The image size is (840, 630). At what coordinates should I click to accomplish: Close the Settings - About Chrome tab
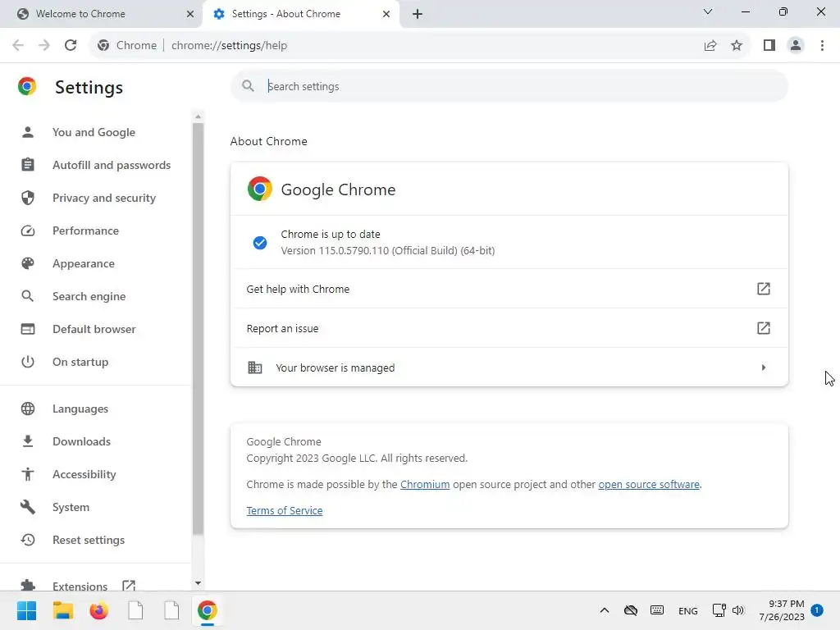(x=386, y=14)
